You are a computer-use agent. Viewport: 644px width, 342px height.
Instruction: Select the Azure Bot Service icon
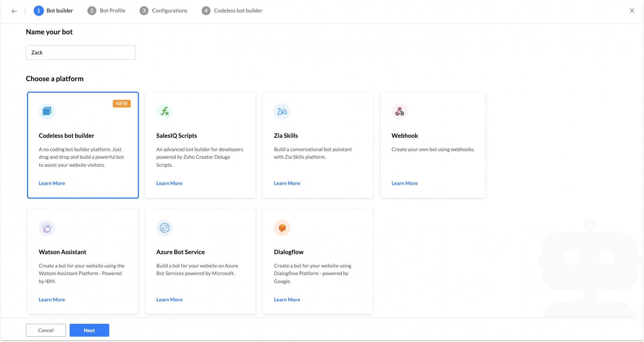click(165, 228)
